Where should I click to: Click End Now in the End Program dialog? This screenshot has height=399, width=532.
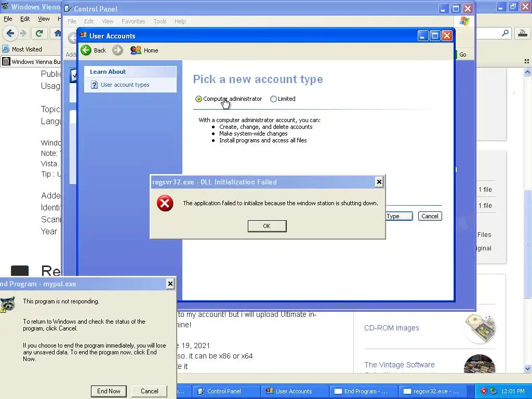click(109, 391)
